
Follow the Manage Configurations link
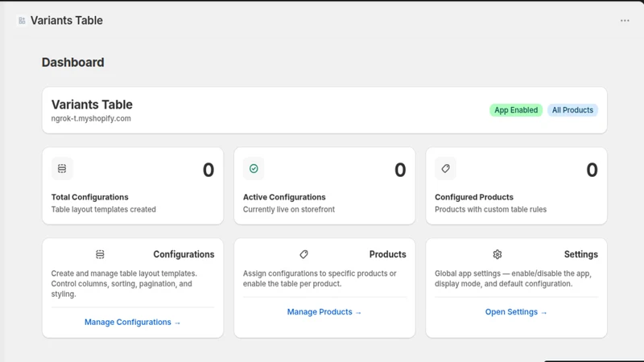pos(132,323)
